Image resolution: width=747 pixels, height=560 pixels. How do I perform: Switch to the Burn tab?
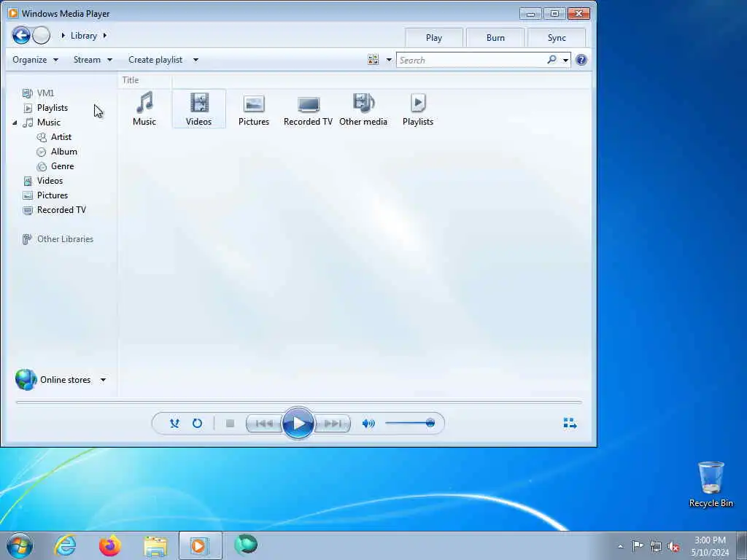click(495, 38)
